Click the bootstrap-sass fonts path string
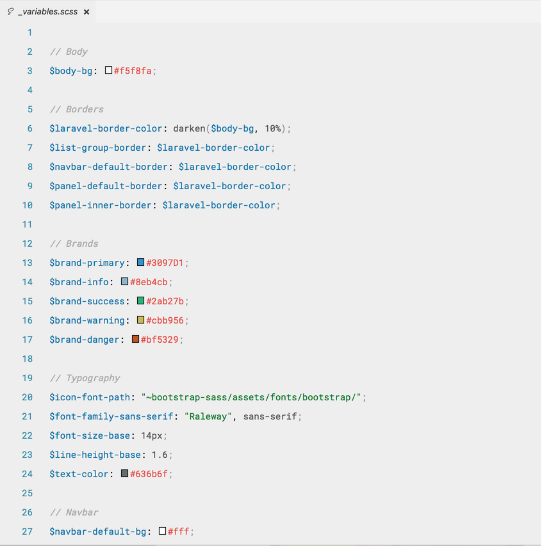The image size is (541, 546). click(x=251, y=397)
